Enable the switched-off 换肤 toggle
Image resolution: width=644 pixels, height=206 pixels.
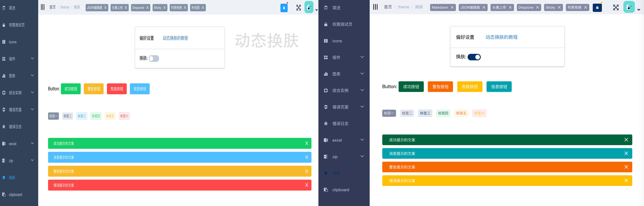tap(154, 58)
